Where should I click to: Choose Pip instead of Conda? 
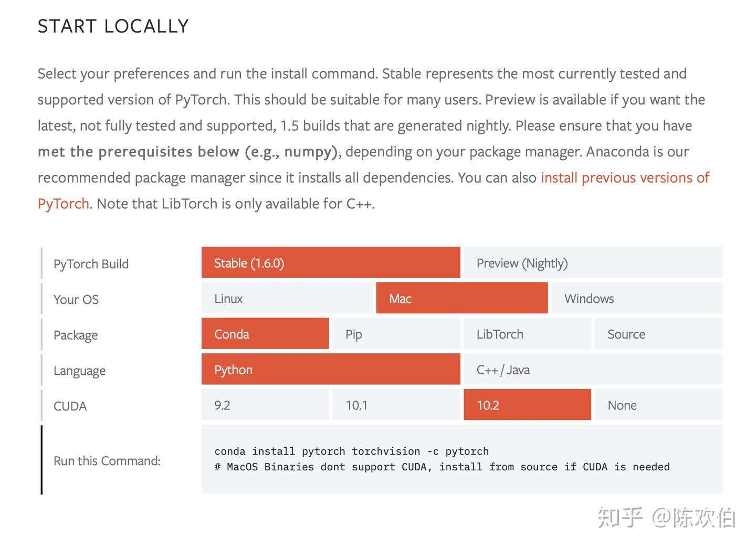pyautogui.click(x=395, y=334)
